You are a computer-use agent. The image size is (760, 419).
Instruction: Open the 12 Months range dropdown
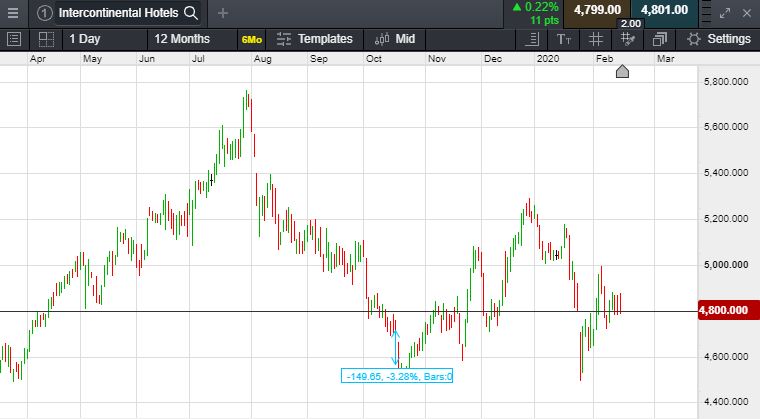tap(192, 39)
